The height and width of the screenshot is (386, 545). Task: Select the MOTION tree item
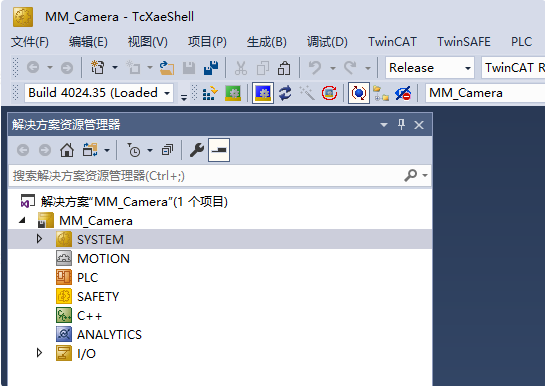pyautogui.click(x=103, y=258)
